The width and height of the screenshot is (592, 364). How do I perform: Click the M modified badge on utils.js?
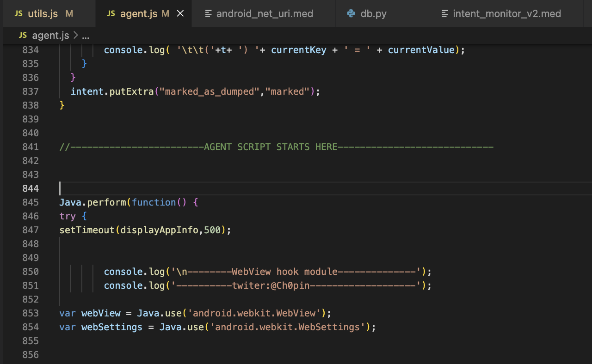tap(69, 14)
